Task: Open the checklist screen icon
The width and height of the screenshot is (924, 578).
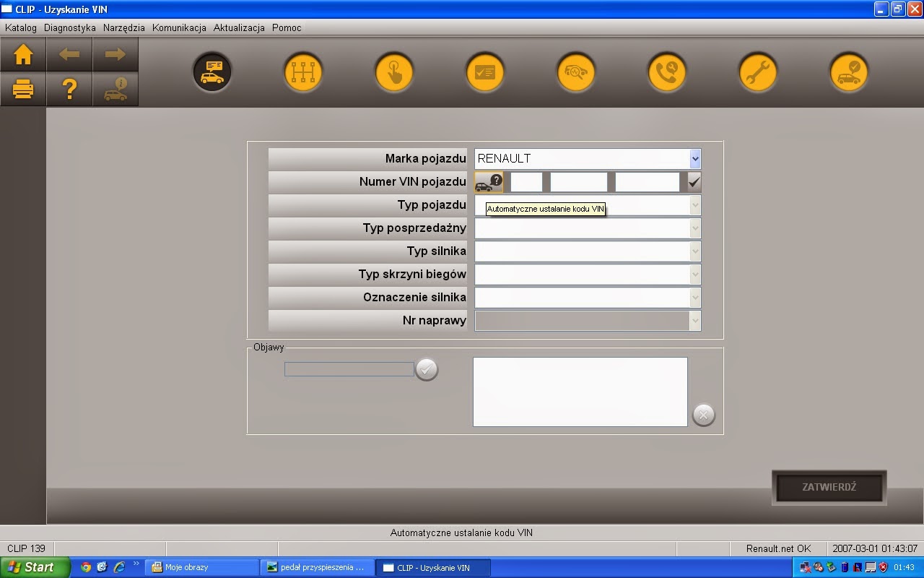Action: pyautogui.click(x=485, y=72)
